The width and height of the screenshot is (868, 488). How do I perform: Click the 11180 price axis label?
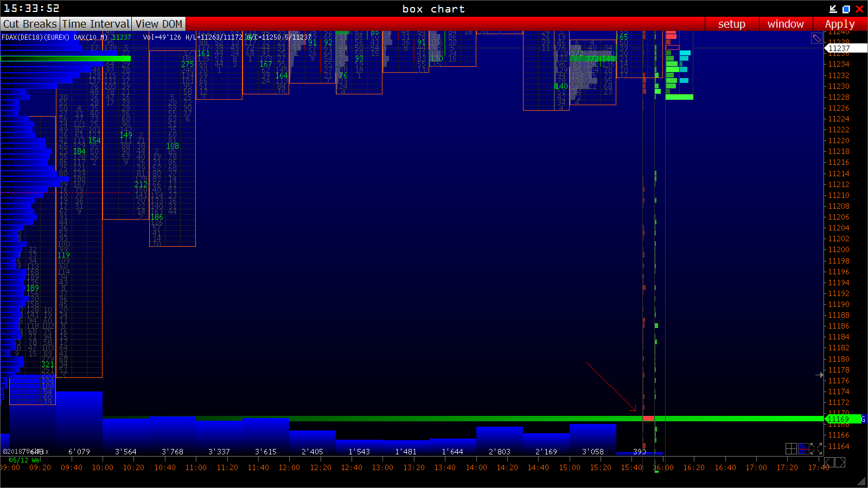(x=839, y=359)
